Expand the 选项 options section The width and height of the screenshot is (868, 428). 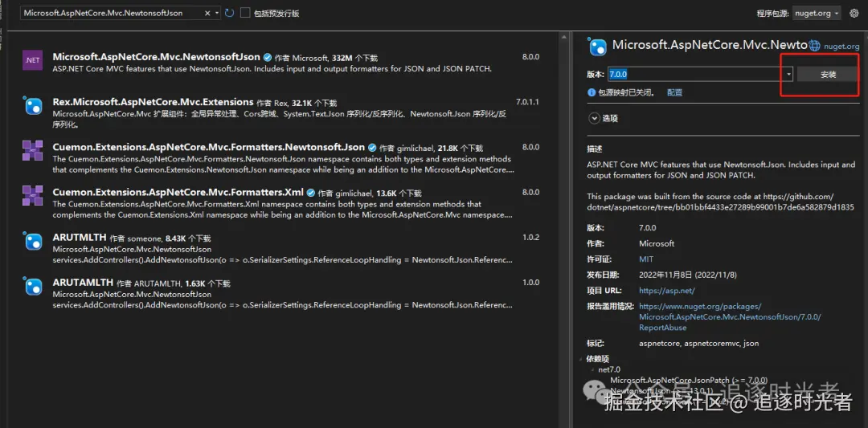tap(595, 118)
